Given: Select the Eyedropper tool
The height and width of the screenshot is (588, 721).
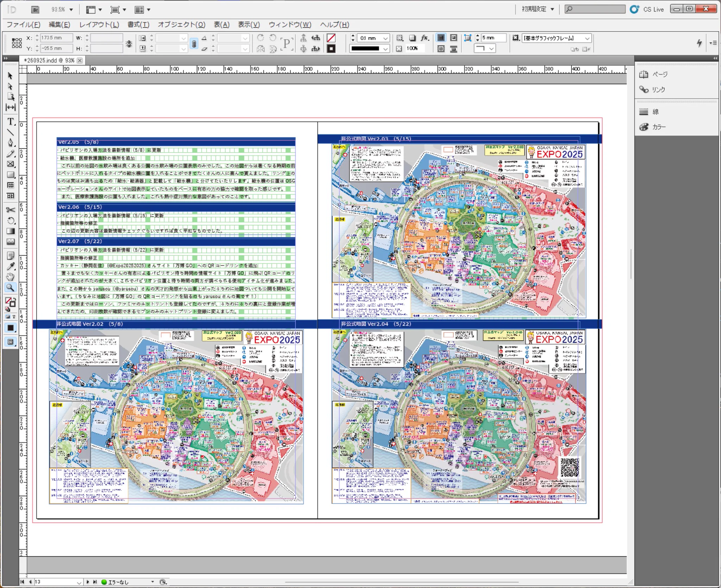Looking at the screenshot, I should click(x=11, y=266).
